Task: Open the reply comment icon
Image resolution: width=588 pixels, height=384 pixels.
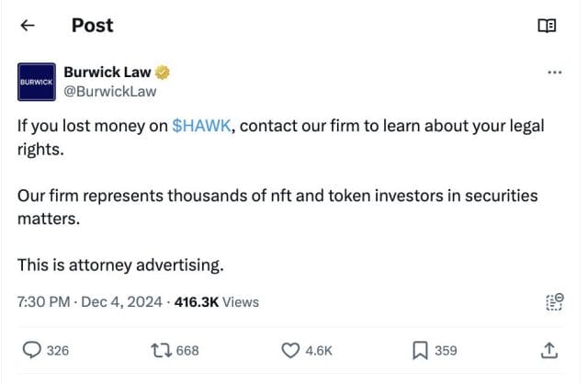Action: tap(31, 350)
